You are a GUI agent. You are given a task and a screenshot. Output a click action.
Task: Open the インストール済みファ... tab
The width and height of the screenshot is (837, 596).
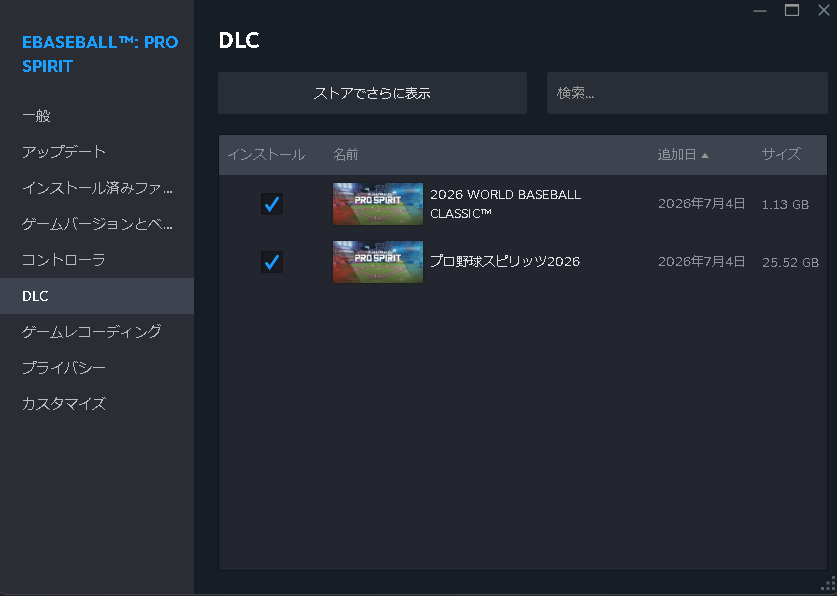click(x=97, y=188)
